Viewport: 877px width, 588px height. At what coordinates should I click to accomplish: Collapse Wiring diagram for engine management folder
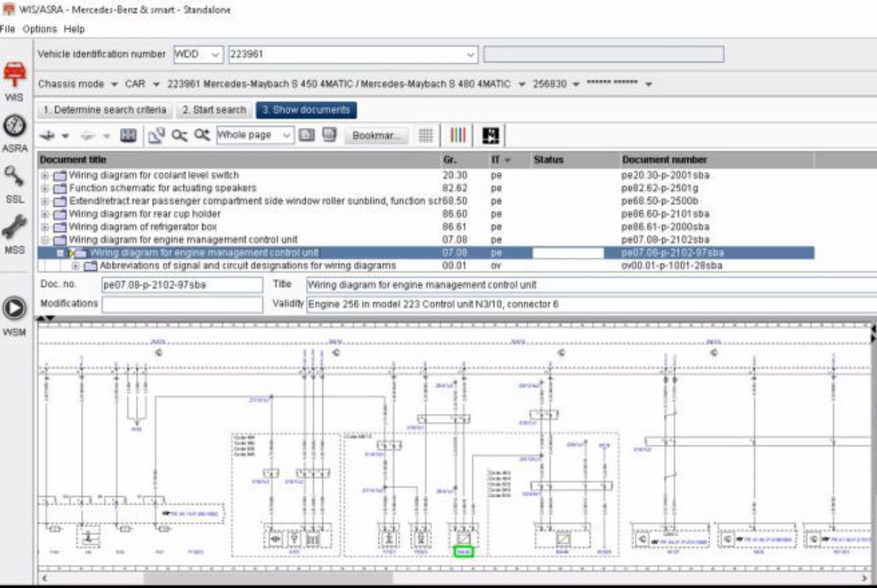click(x=45, y=240)
